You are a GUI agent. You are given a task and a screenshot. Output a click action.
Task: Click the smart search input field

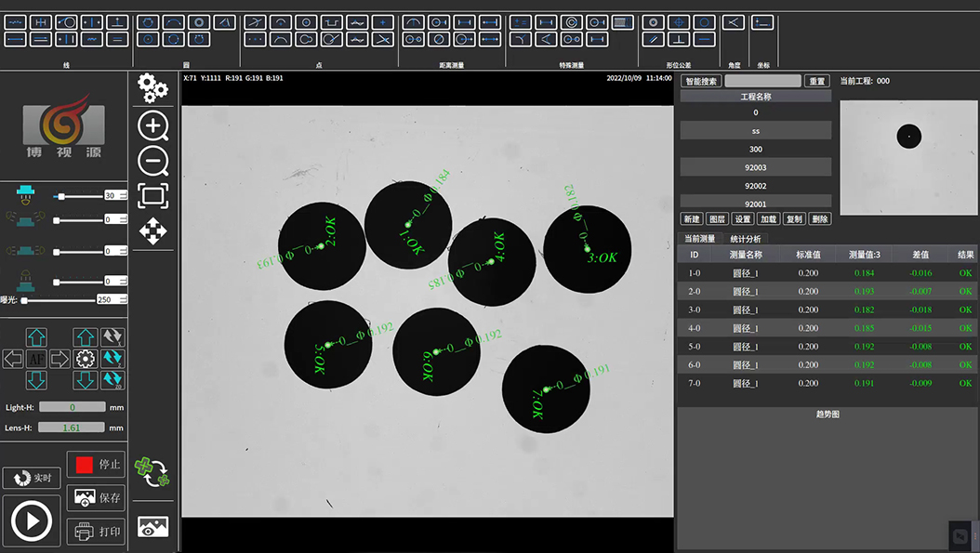click(762, 81)
